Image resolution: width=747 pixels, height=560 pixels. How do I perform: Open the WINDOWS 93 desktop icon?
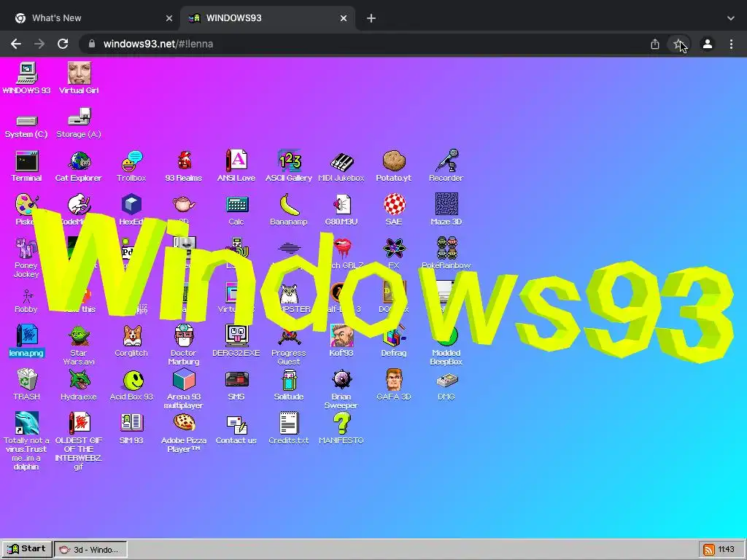click(27, 79)
